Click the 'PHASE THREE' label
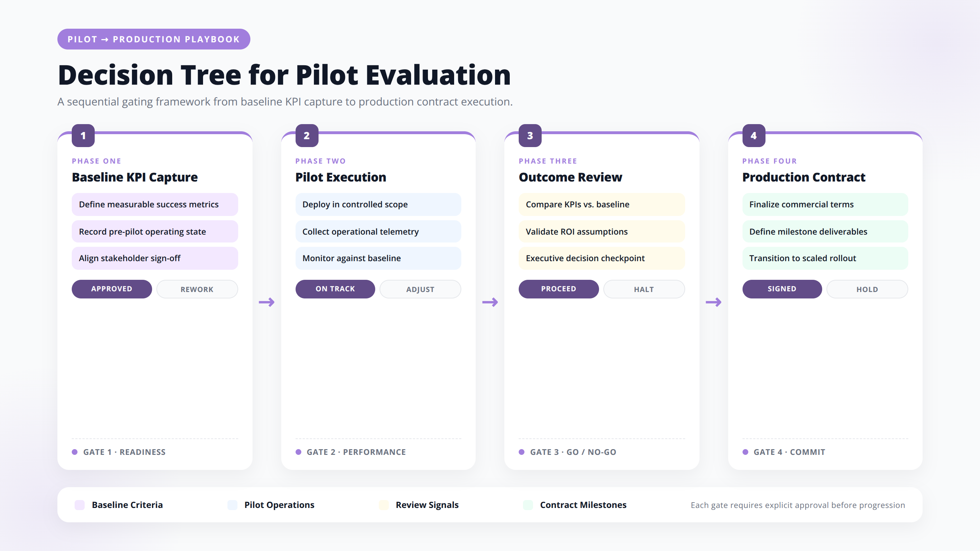980x551 pixels. click(548, 161)
